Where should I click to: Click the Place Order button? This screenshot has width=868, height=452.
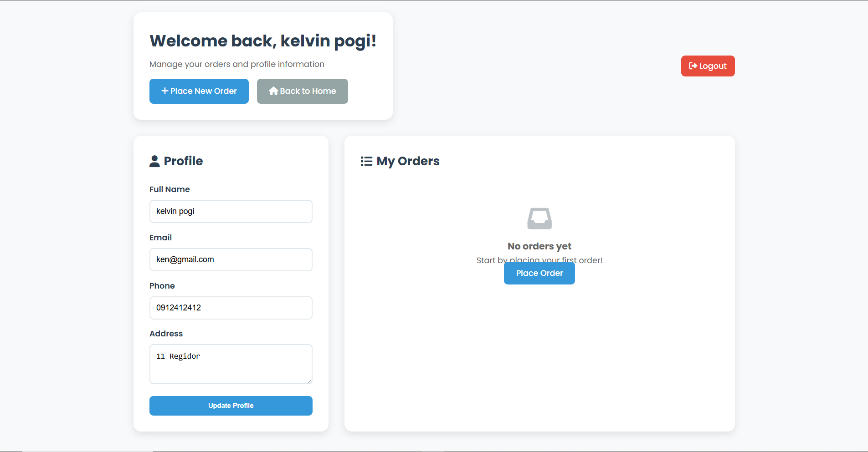point(539,273)
